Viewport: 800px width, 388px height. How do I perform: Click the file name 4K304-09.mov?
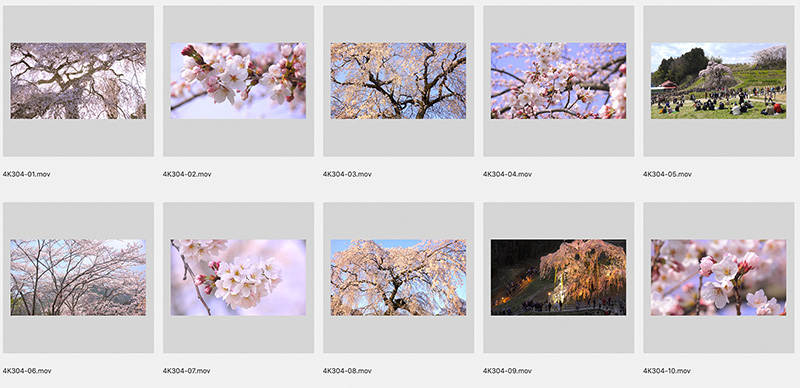(x=508, y=371)
